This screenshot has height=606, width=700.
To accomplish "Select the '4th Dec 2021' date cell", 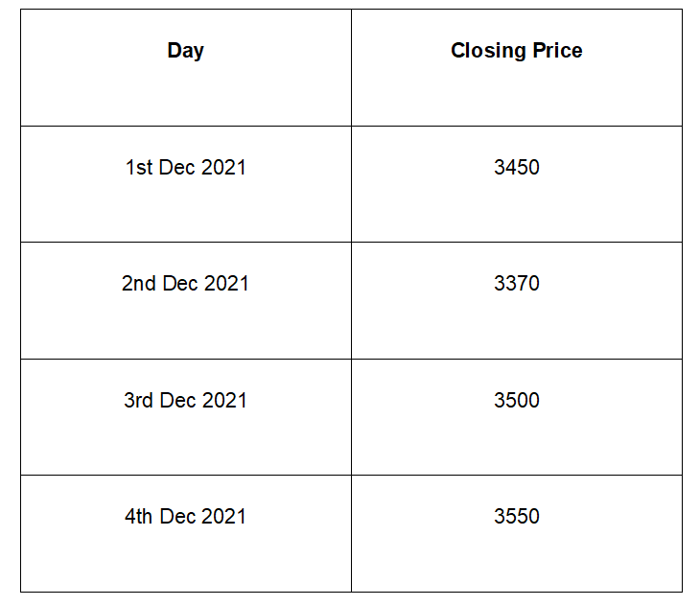I will (185, 516).
